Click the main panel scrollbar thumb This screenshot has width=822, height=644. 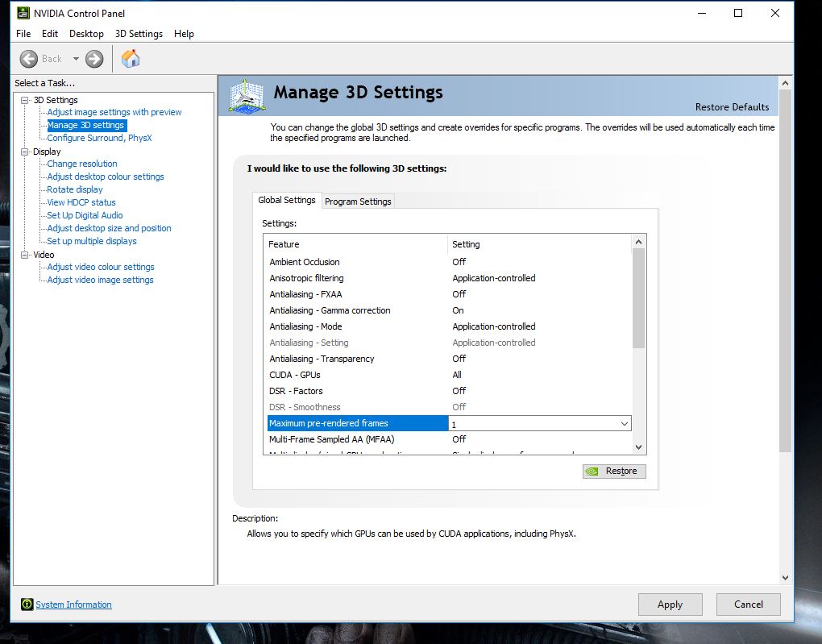pyautogui.click(x=785, y=271)
